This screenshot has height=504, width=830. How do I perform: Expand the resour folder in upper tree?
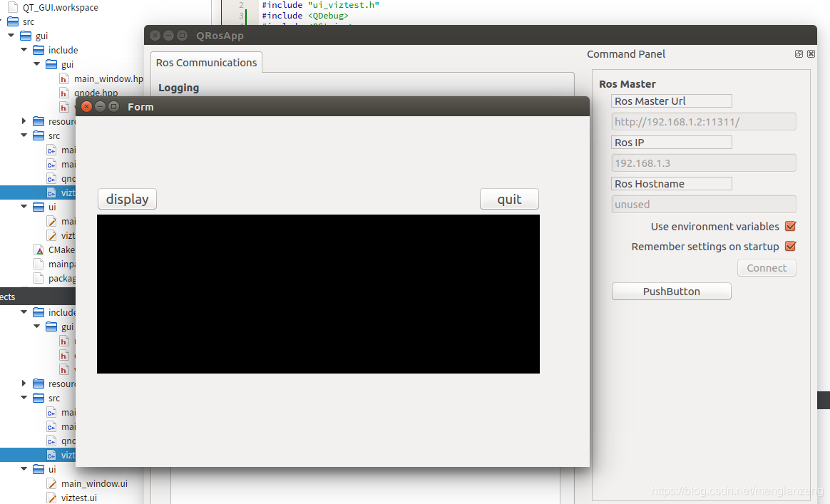point(24,121)
